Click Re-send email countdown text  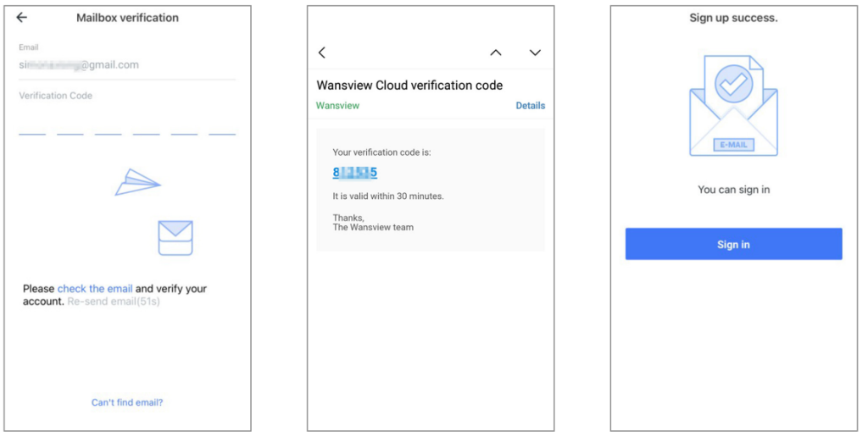114,301
